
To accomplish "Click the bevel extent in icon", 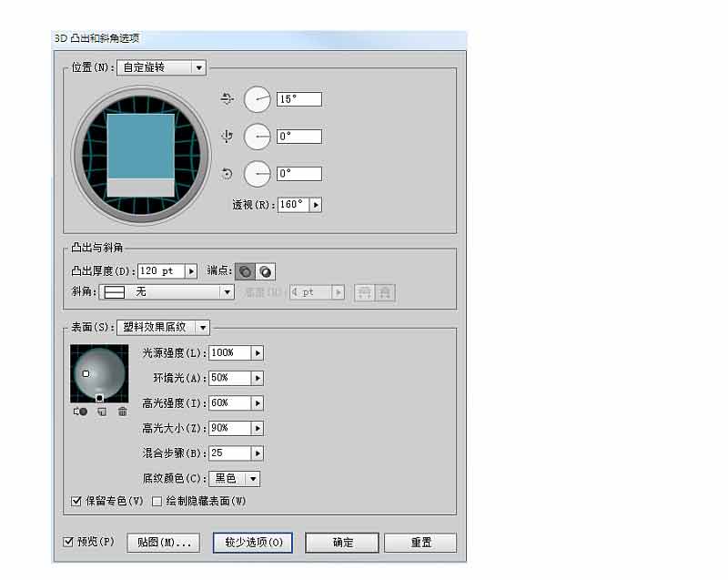I will [385, 292].
